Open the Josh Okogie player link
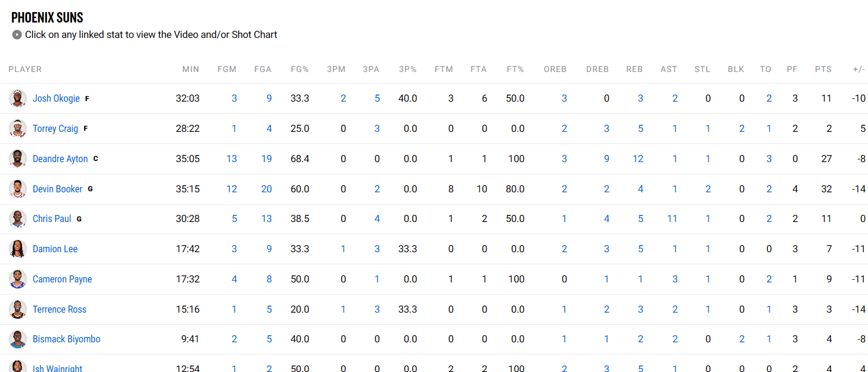 (x=56, y=98)
